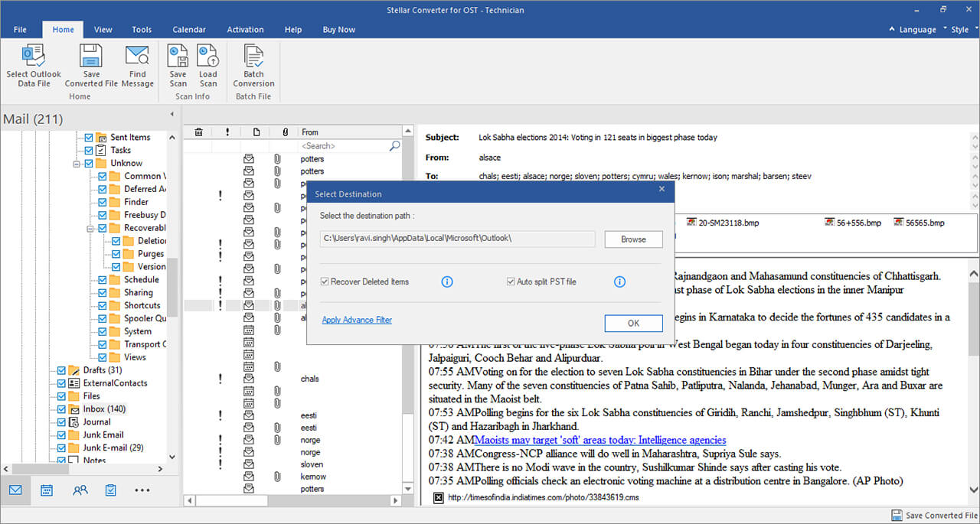Viewport: 980px width, 524px height.
Task: Open the Calendar view icon in bottom bar
Action: [47, 490]
